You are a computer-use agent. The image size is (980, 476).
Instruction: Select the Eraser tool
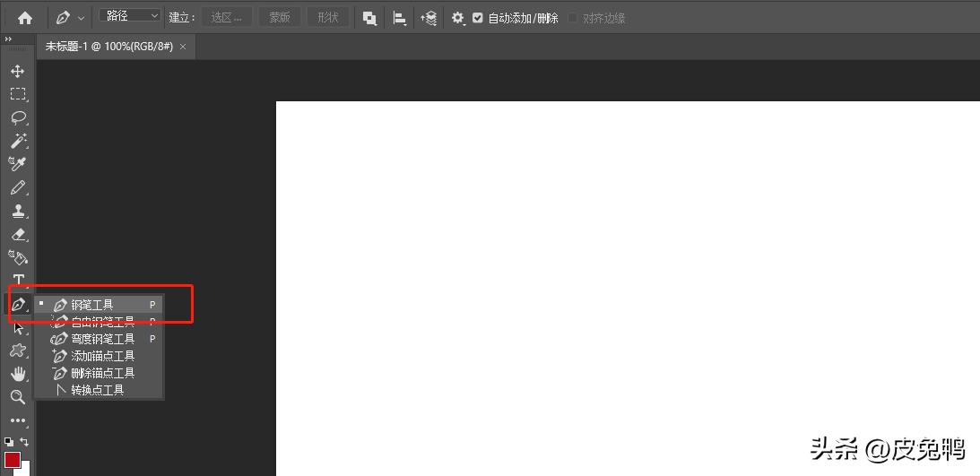coord(18,234)
